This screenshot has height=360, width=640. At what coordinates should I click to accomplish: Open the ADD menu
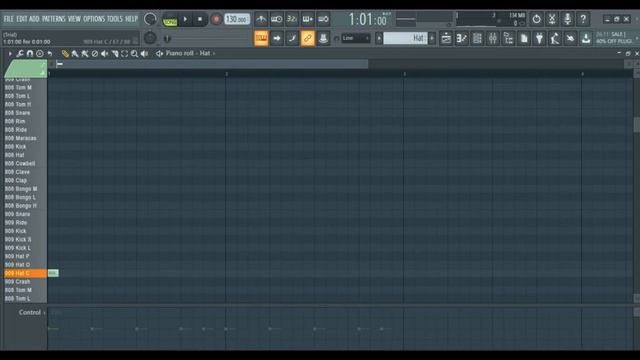pos(34,19)
